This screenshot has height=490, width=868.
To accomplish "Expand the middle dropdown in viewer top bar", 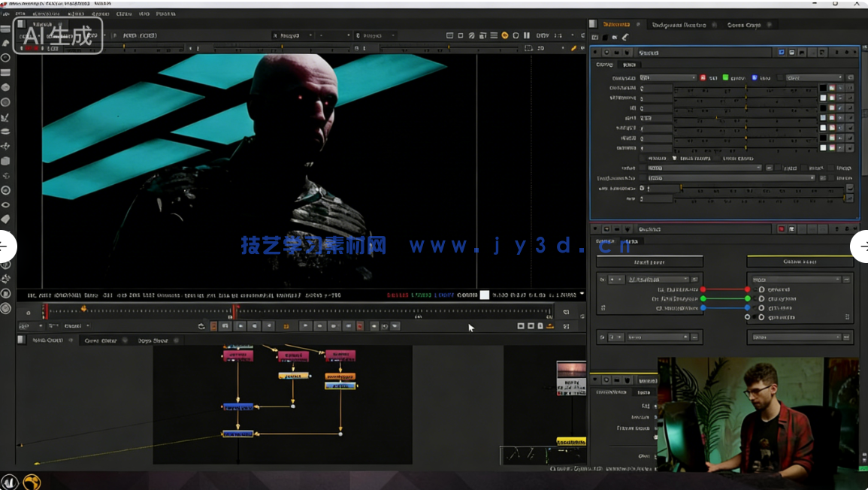I will (334, 35).
